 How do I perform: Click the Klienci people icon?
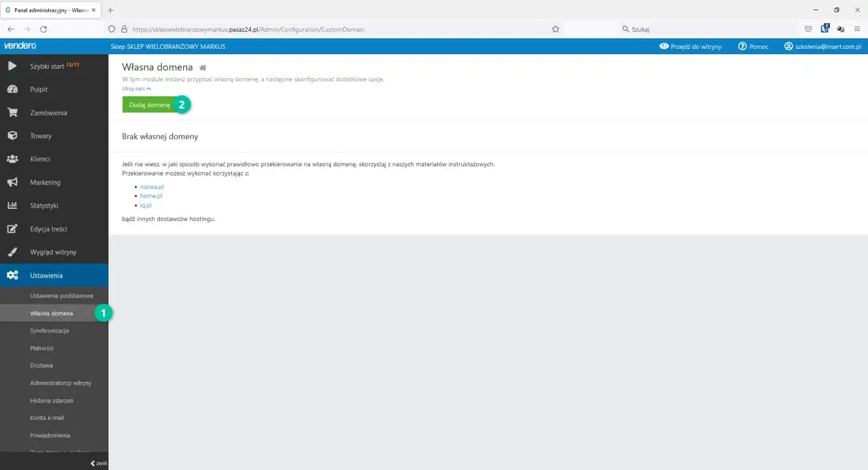12,159
